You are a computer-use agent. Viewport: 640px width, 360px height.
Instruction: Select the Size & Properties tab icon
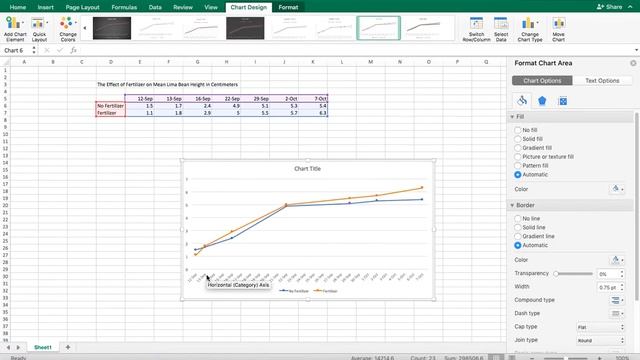(x=562, y=101)
